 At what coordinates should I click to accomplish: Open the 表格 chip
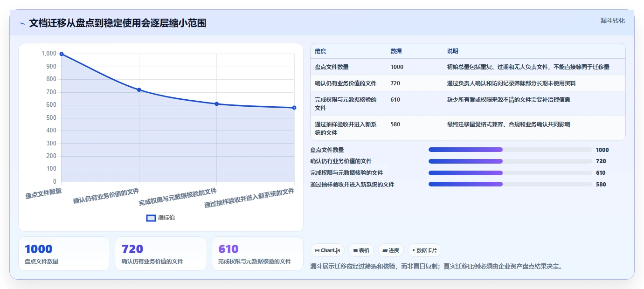point(361,250)
